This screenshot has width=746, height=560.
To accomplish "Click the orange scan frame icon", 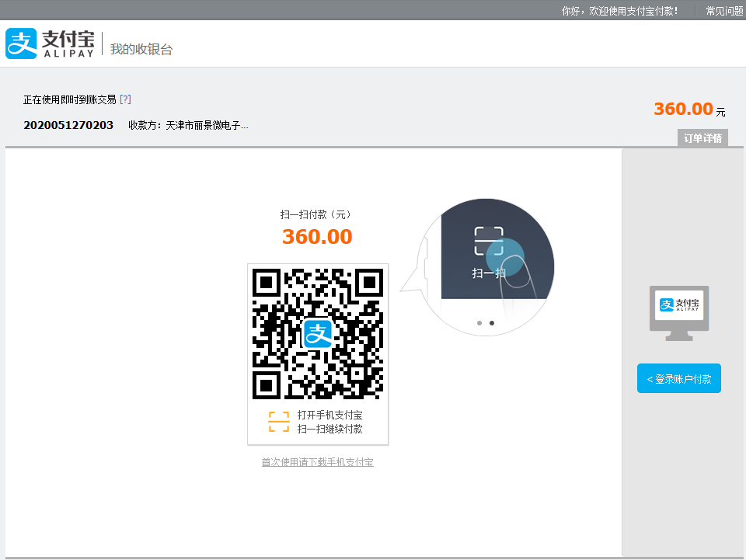I will [x=279, y=422].
